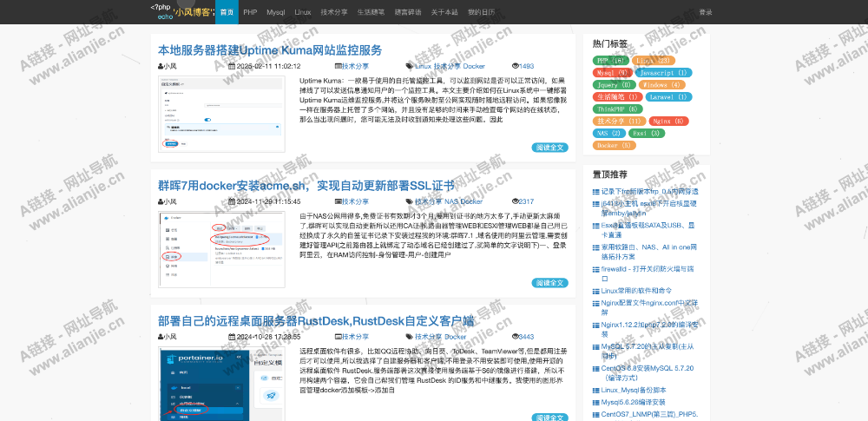The height and width of the screenshot is (421, 868).
Task: Open the acme.sh docker post thumbnail
Action: click(221, 249)
